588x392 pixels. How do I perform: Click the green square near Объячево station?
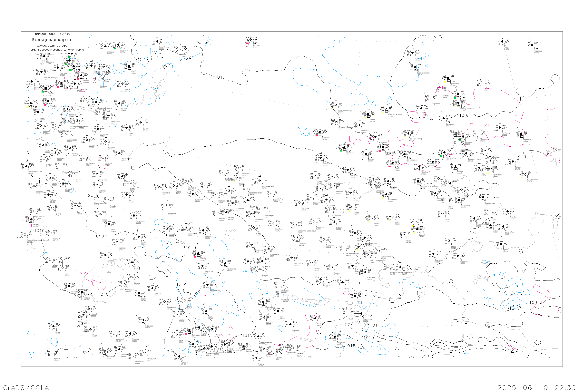[115, 48]
